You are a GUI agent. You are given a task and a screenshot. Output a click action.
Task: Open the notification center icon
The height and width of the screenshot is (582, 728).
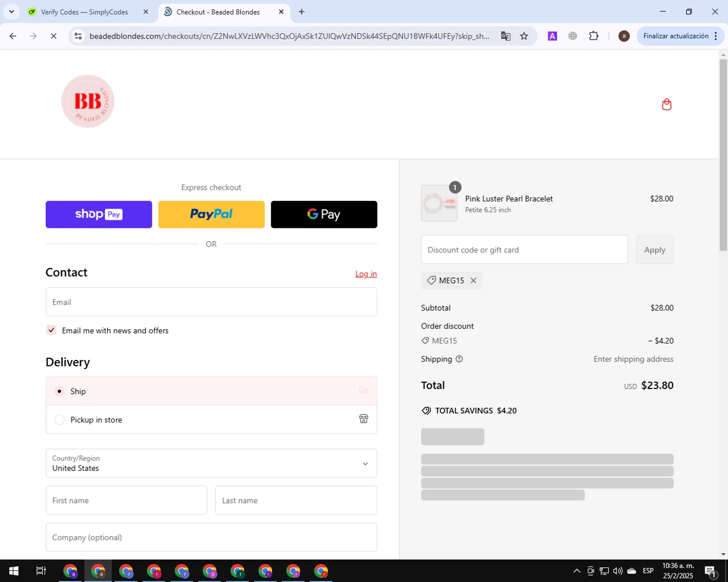click(x=711, y=571)
